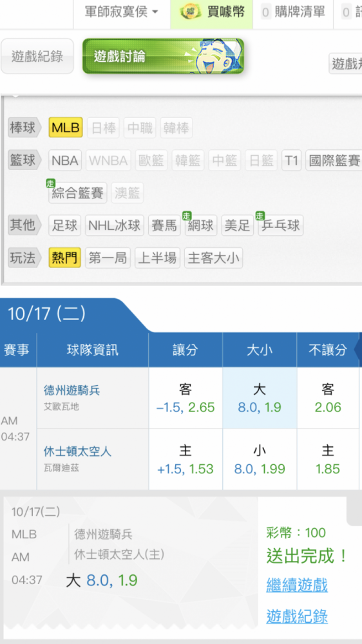Pick 客 -1.5, 2.65 handicap odds

point(186,398)
